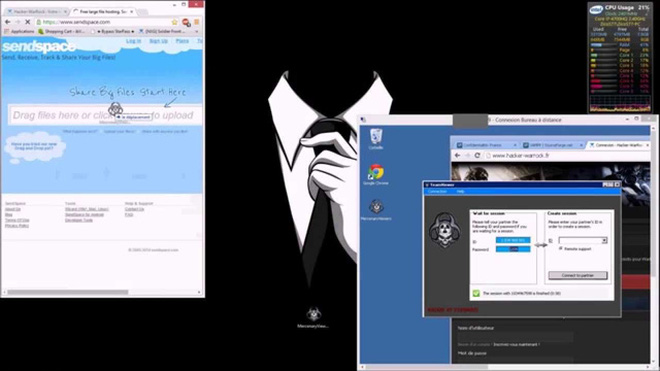Click Back arrow in remote hacker-warrock browser
This screenshot has height=371, width=660.
458,155
